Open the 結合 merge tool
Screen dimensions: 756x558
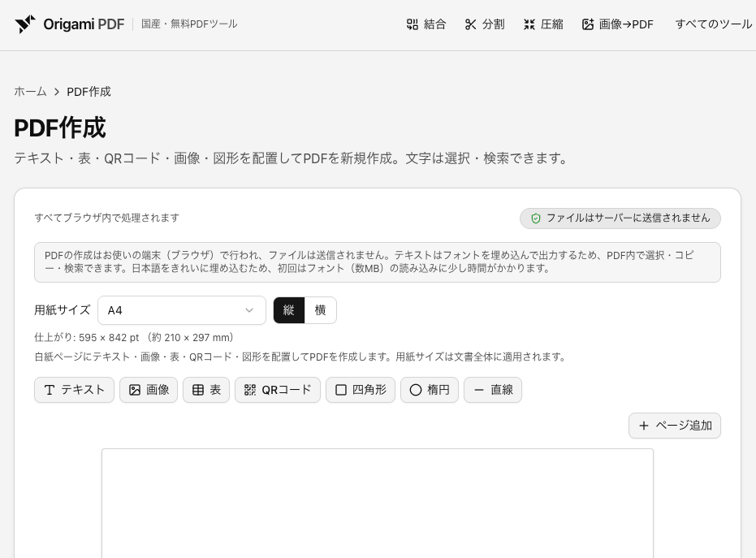tap(426, 24)
